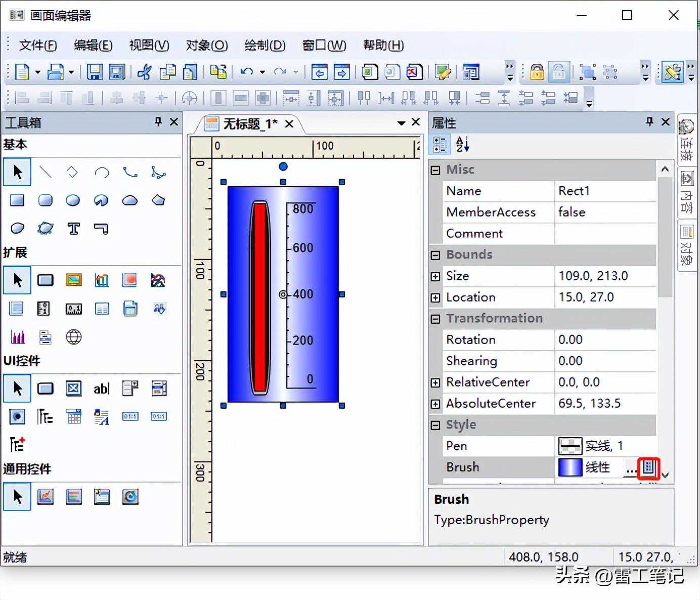The height and width of the screenshot is (600, 700).
Task: Collapse the Misc property category
Action: click(435, 170)
